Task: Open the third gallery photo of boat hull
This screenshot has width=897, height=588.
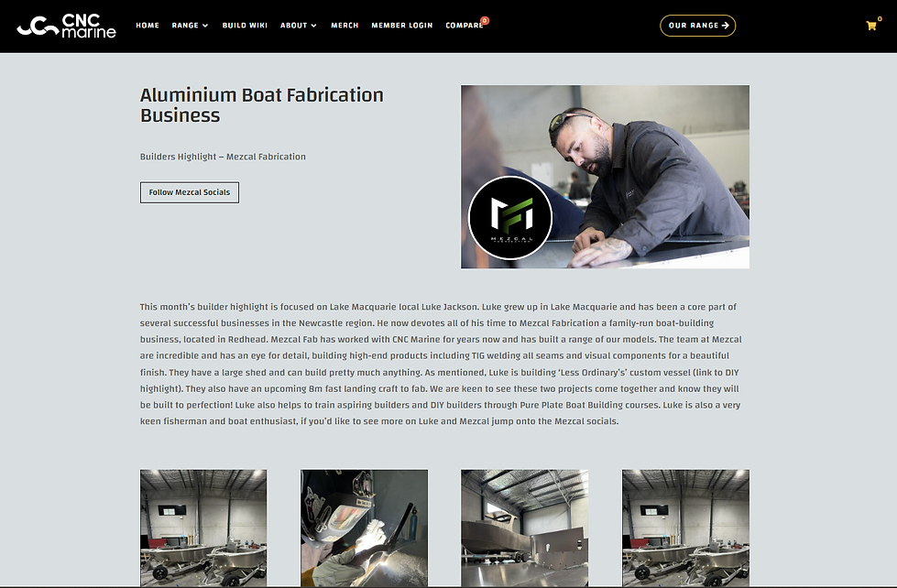Action: [525, 528]
